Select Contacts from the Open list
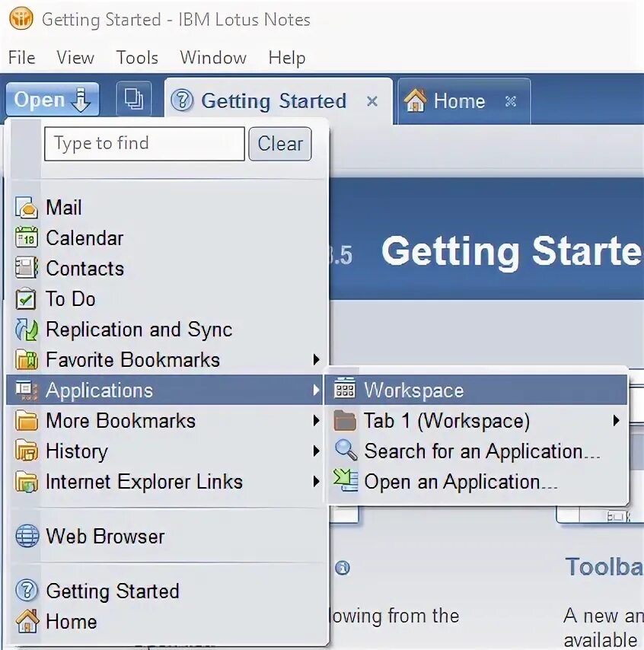 tap(166, 268)
